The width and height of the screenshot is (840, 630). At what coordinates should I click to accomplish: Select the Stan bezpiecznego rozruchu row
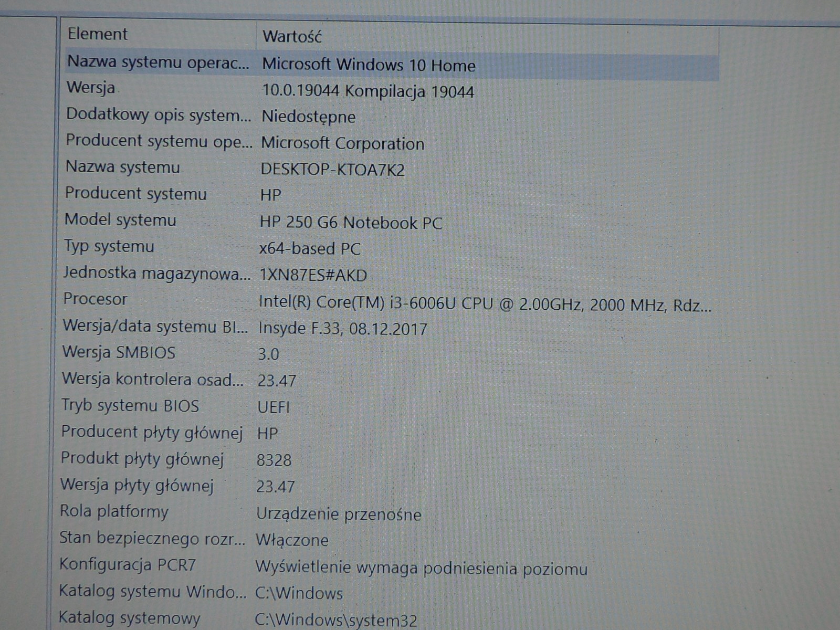152,539
